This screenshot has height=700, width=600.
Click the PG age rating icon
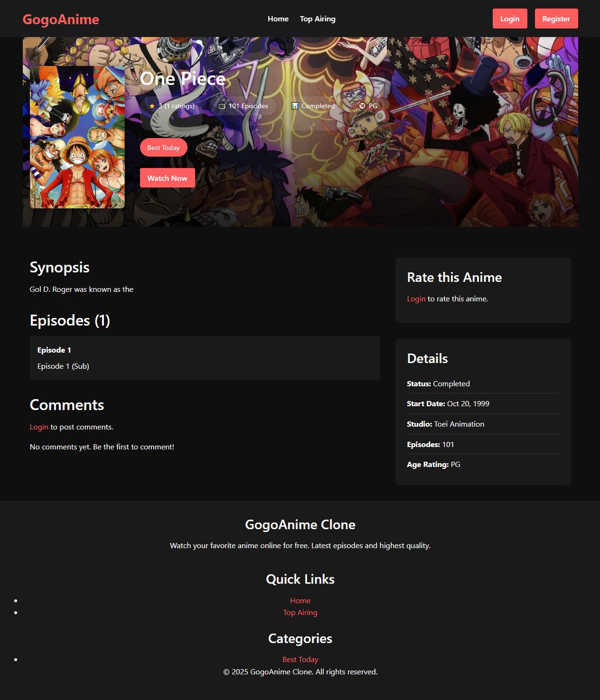tap(362, 106)
